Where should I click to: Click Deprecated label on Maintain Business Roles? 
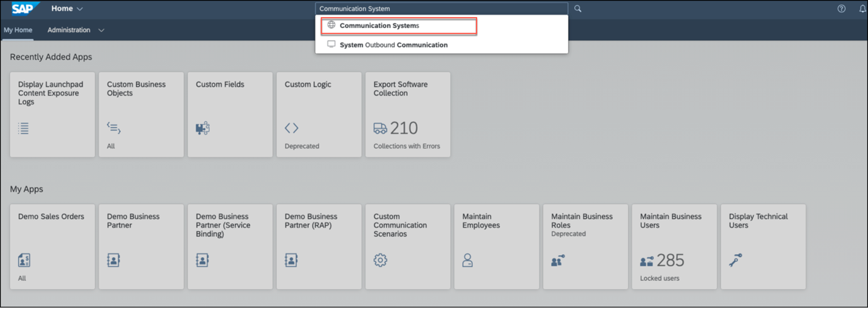click(x=568, y=234)
